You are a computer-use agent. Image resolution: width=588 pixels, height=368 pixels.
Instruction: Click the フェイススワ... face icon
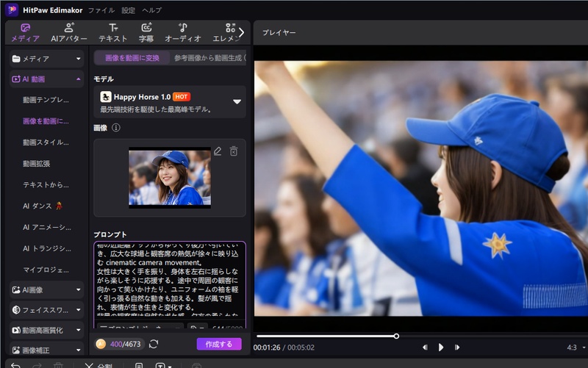[16, 310]
